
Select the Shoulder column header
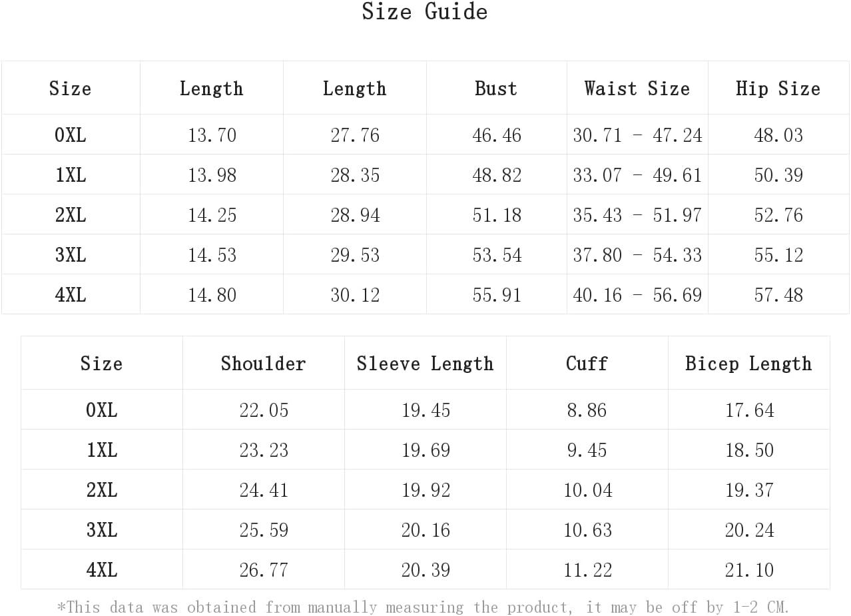[264, 363]
